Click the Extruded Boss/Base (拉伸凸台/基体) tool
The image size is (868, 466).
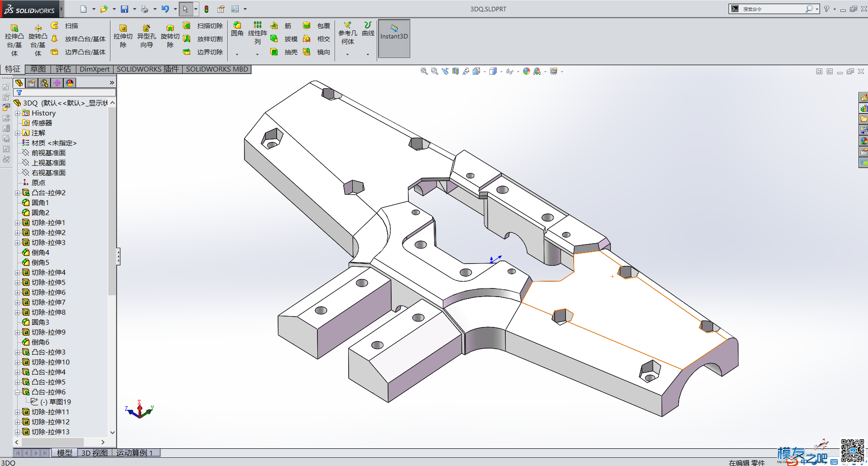[x=14, y=40]
